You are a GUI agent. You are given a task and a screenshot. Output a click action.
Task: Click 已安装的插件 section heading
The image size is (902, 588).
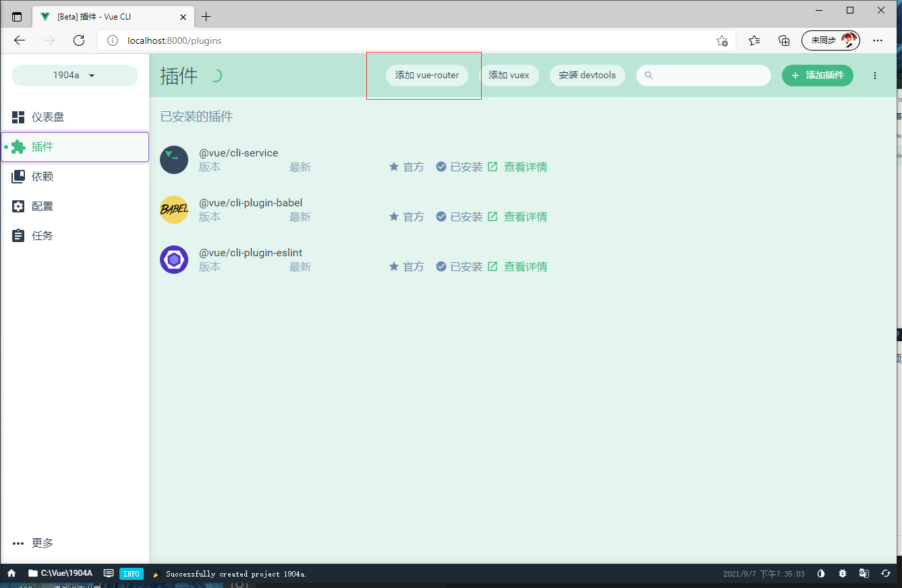pyautogui.click(x=196, y=117)
